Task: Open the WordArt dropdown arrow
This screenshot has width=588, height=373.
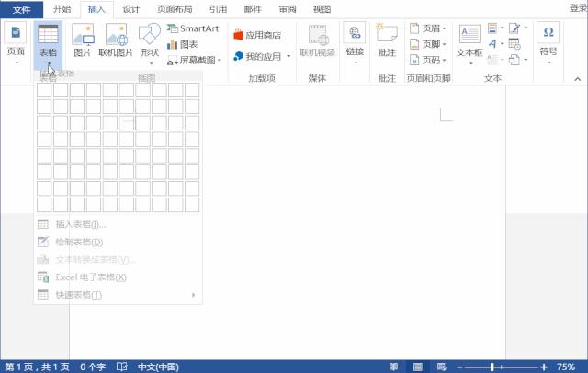Action: click(503, 44)
